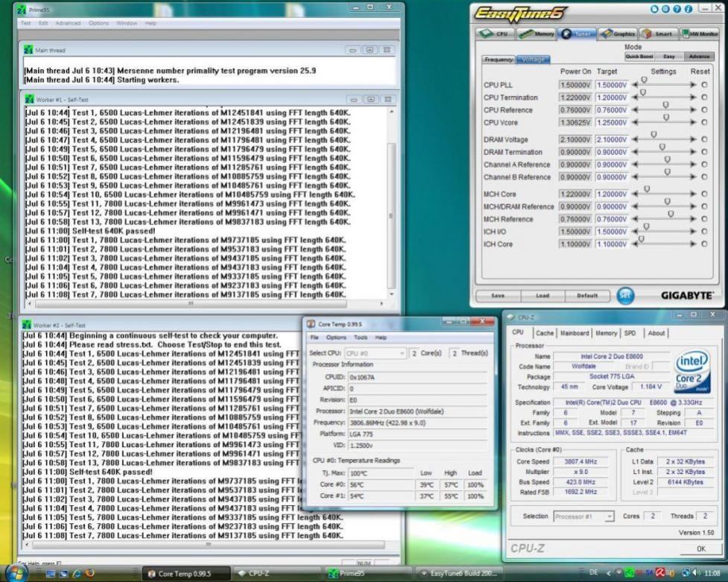
Task: Toggle the CPU Vcore reset radio button
Action: click(x=704, y=123)
